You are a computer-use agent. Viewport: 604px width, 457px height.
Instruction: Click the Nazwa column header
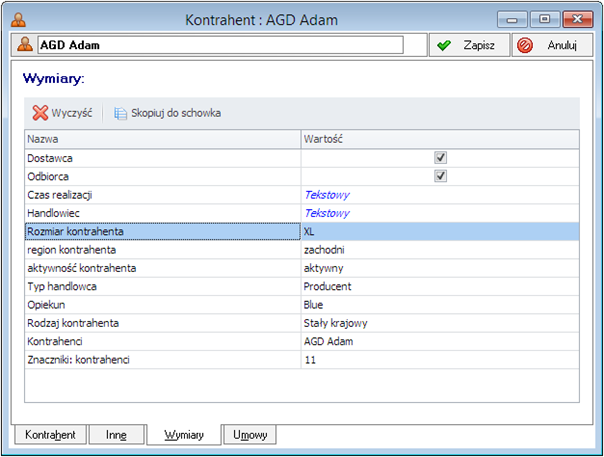click(x=162, y=139)
